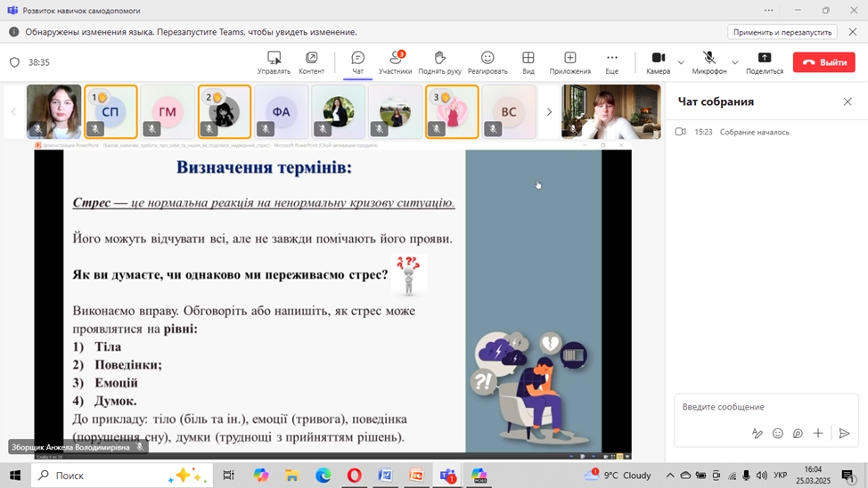Click the Управлять control icon
This screenshot has height=488, width=868.
274,59
